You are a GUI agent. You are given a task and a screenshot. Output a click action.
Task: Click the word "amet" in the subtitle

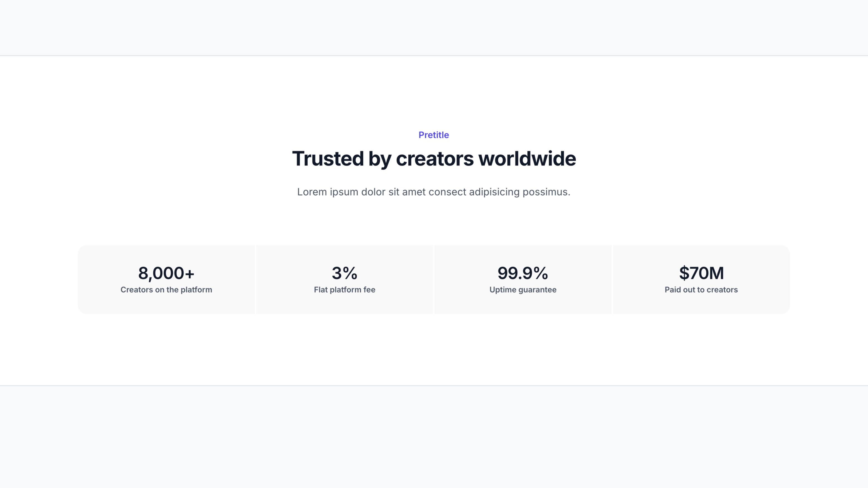click(x=414, y=192)
